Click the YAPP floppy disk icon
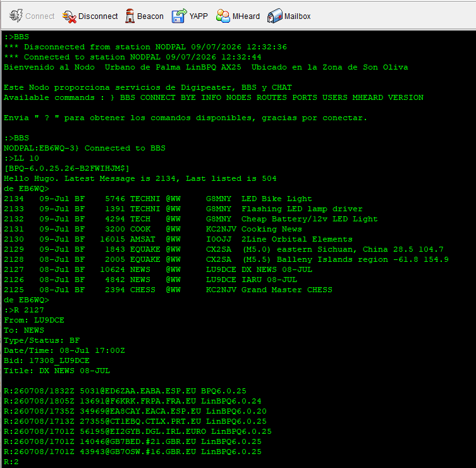 [179, 16]
